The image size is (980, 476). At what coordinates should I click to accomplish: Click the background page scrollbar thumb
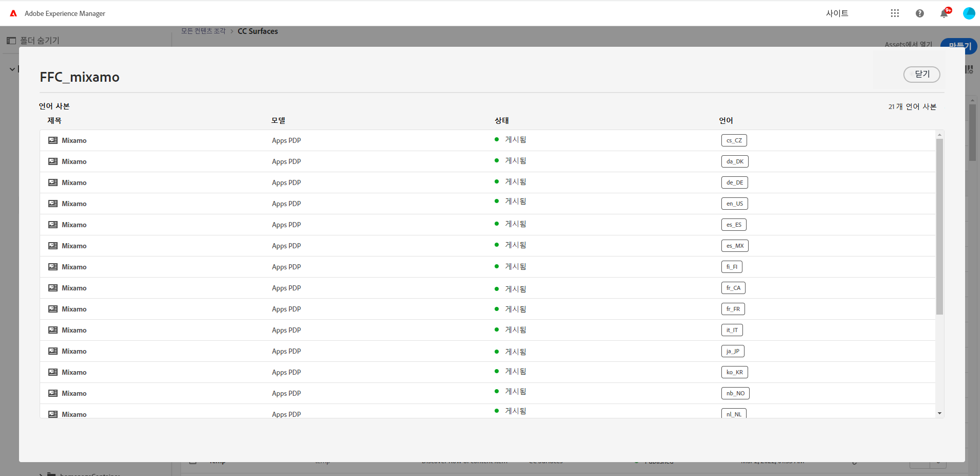(972, 133)
